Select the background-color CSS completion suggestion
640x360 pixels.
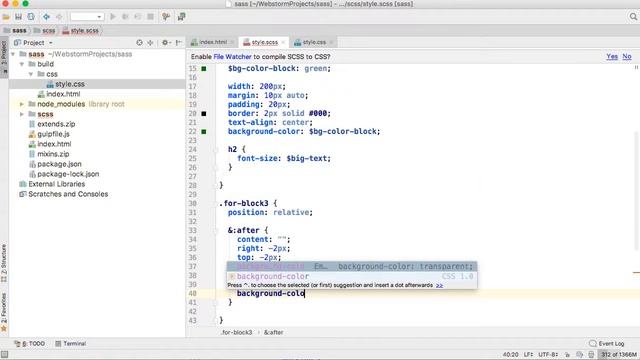pyautogui.click(x=352, y=276)
